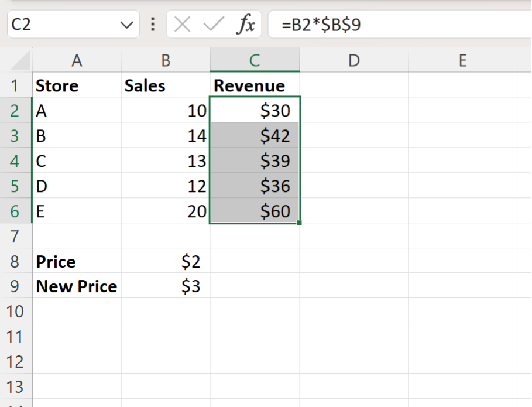Click the Insert Function fx icon
This screenshot has height=407, width=532.
click(246, 25)
